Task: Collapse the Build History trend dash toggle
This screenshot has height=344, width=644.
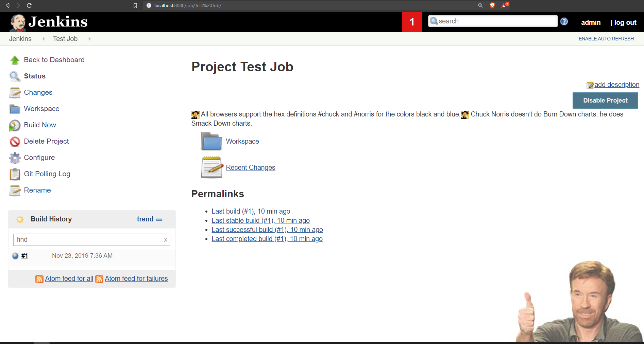Action: tap(159, 220)
